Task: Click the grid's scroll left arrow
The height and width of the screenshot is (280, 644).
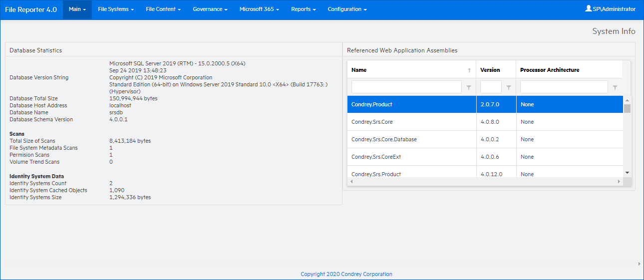Action: coord(351,182)
